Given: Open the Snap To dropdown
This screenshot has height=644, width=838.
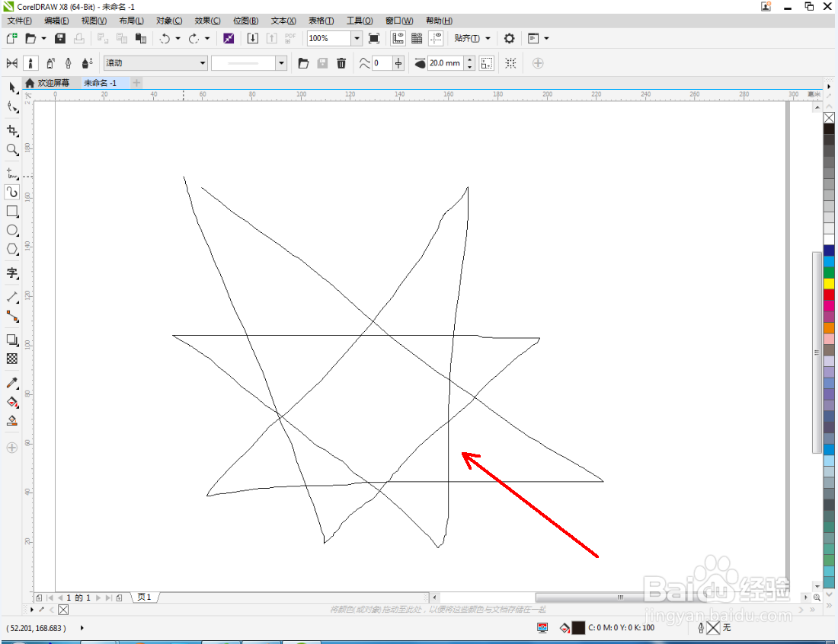Looking at the screenshot, I should tap(472, 39).
